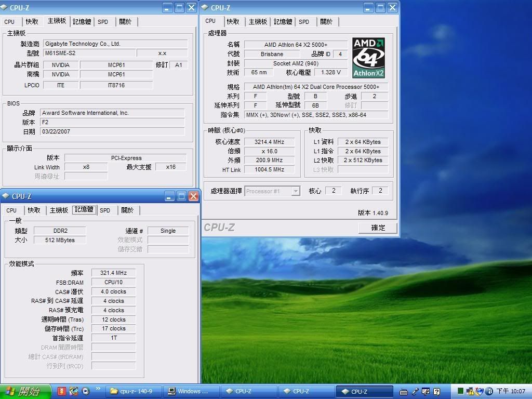Click the microphone icon on the language bar
The height and width of the screenshot is (399, 532).
click(x=415, y=392)
